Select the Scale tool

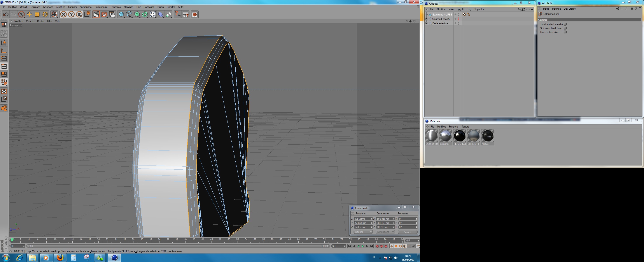click(37, 14)
